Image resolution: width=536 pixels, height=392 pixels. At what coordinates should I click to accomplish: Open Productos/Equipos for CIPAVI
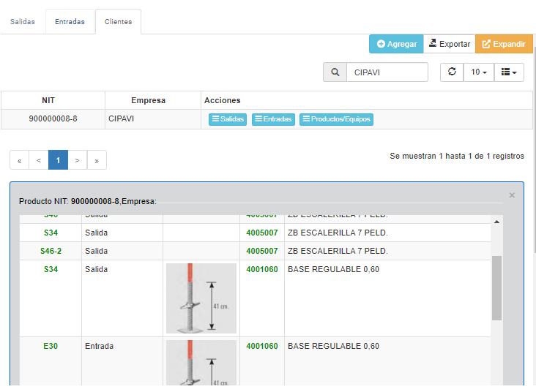click(x=336, y=119)
